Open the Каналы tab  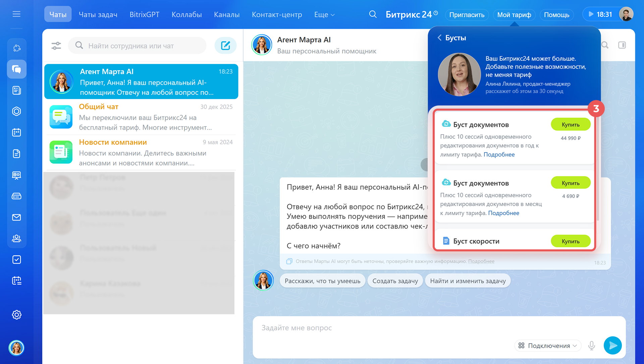pyautogui.click(x=227, y=15)
